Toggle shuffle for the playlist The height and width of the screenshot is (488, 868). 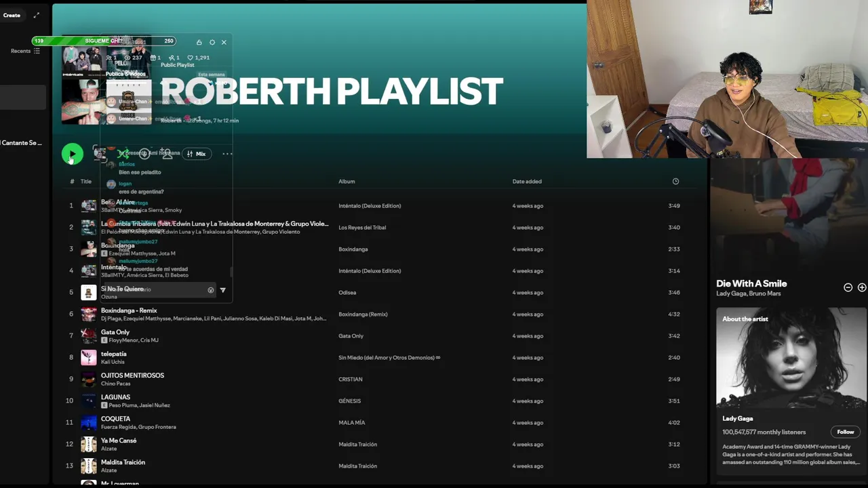click(x=123, y=154)
